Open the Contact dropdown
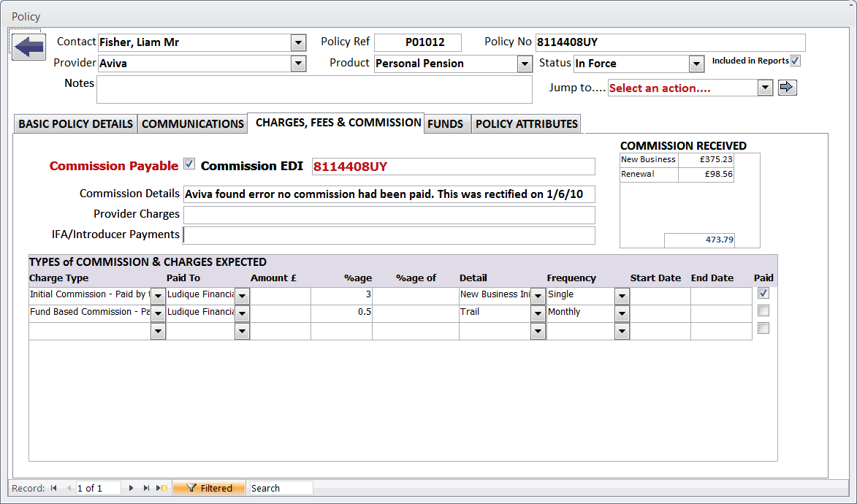857x504 pixels. tap(298, 42)
